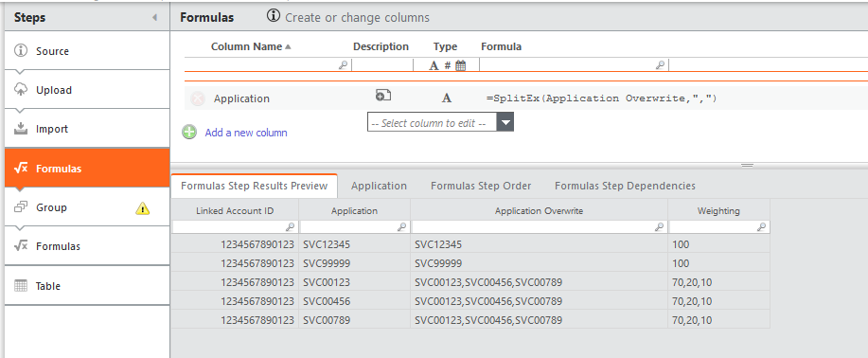The height and width of the screenshot is (358, 868).
Task: Switch to Formulas Step Dependencies tab
Action: [x=625, y=186]
